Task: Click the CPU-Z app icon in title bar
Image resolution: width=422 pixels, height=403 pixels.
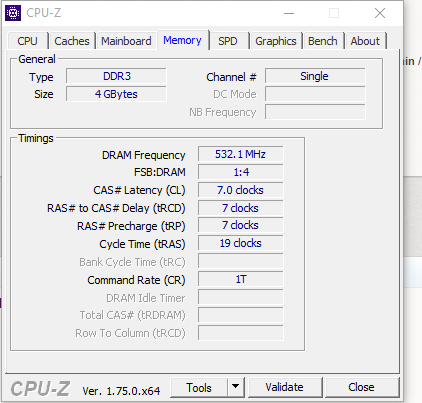Action: [13, 13]
